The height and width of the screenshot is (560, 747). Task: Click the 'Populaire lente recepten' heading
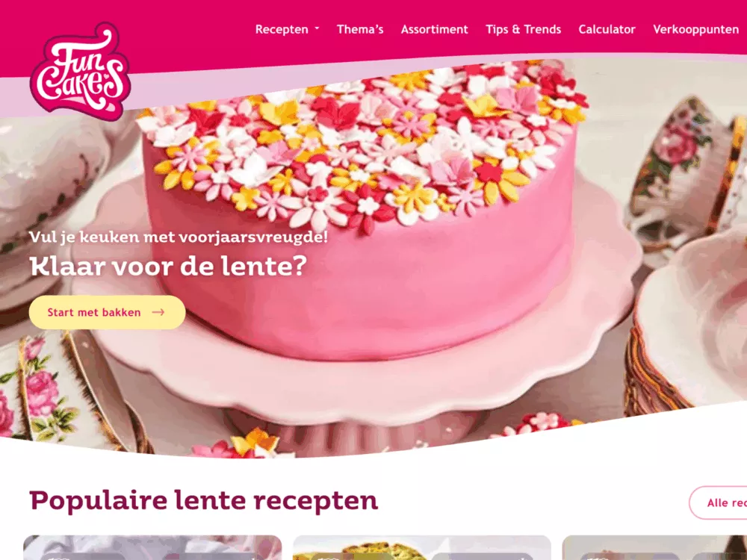(x=204, y=502)
